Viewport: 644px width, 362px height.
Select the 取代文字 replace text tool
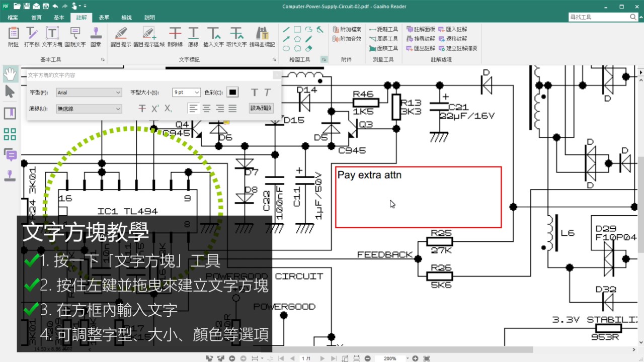pyautogui.click(x=236, y=37)
